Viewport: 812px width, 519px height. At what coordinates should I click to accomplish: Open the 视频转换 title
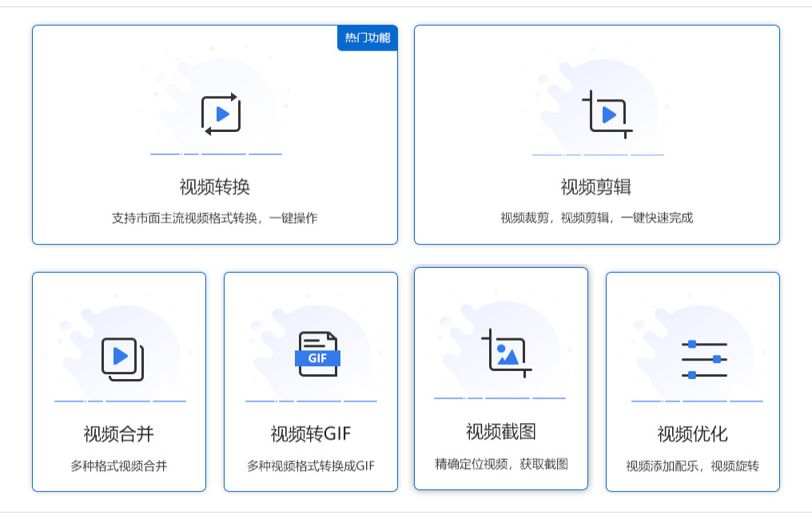215,187
